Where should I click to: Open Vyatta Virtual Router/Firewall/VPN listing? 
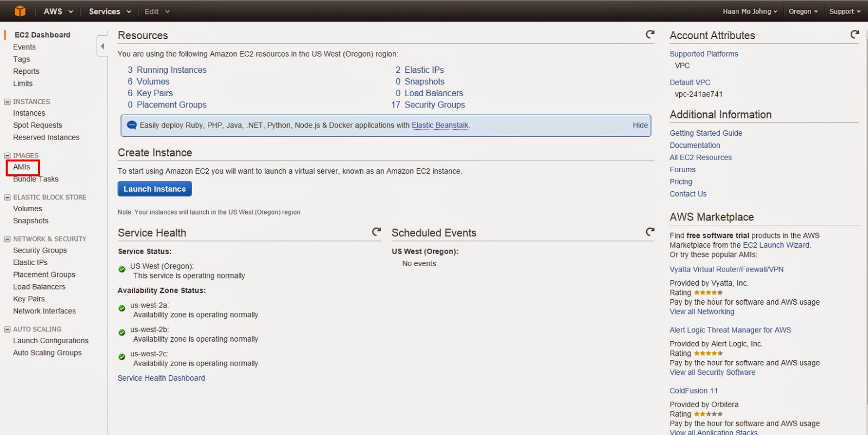(x=726, y=269)
